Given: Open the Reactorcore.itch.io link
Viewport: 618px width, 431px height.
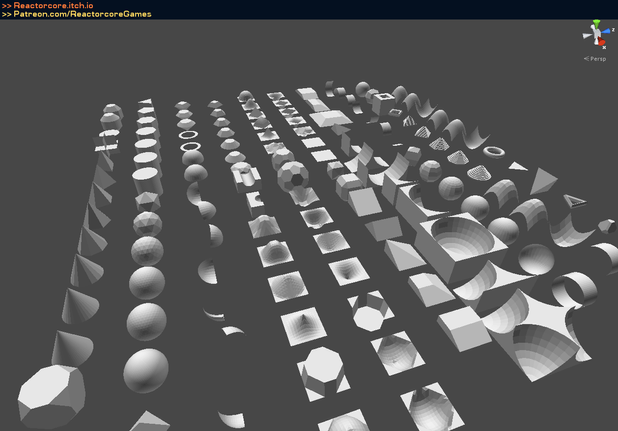Looking at the screenshot, I should pos(53,6).
